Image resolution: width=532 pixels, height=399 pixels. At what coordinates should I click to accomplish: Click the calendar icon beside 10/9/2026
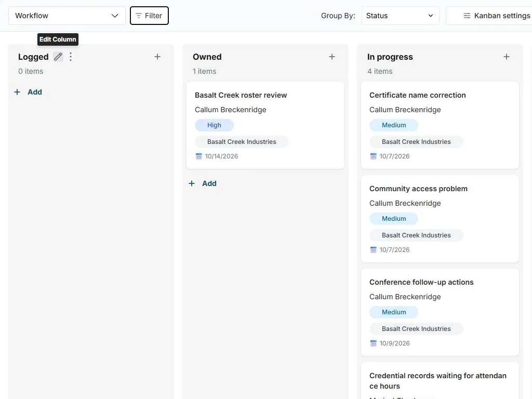[x=373, y=343]
